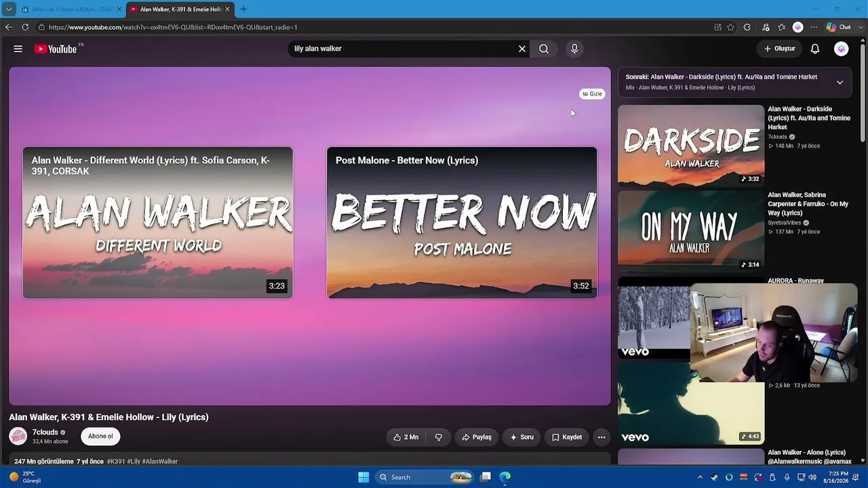
Task: Click the taskbar Search box
Action: tap(424, 477)
